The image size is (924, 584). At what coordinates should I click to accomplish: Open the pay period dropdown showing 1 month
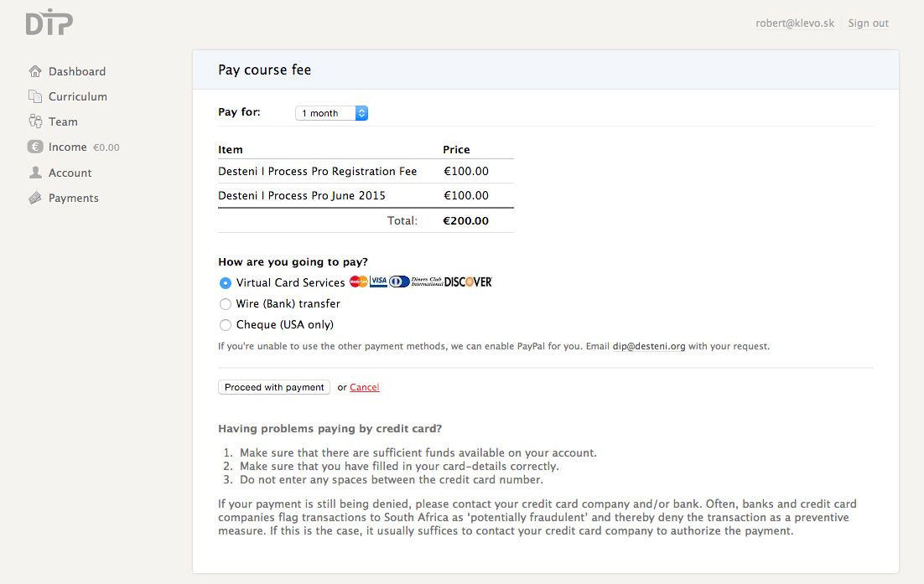pyautogui.click(x=326, y=112)
